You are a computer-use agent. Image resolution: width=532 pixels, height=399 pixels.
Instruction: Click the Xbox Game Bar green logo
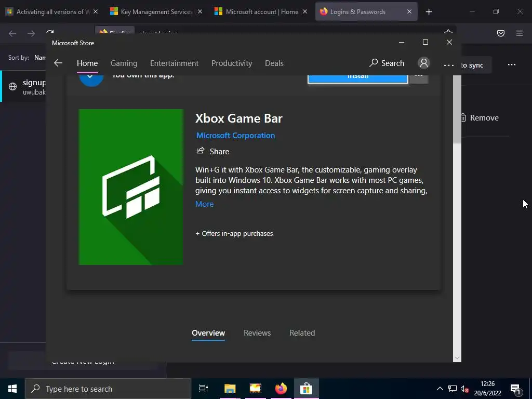pyautogui.click(x=131, y=187)
